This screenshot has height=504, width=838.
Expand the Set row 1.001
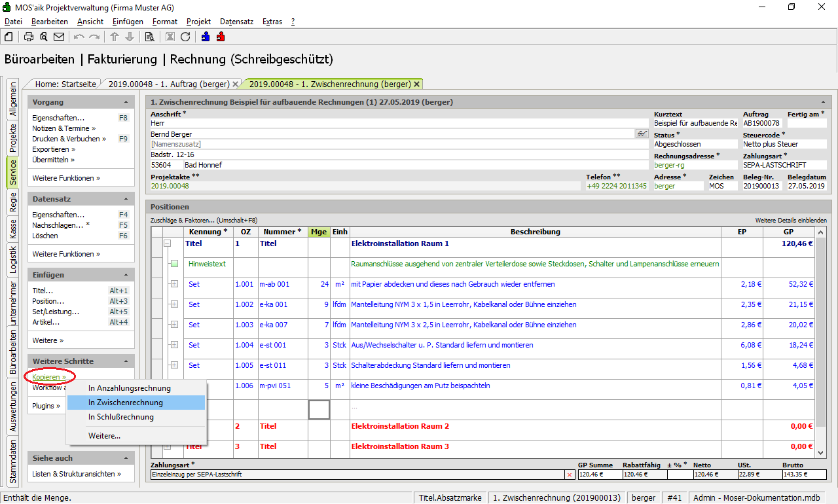tap(174, 284)
